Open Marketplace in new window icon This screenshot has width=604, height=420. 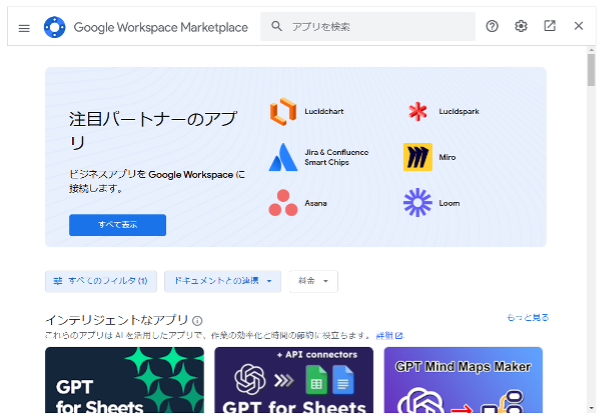550,26
